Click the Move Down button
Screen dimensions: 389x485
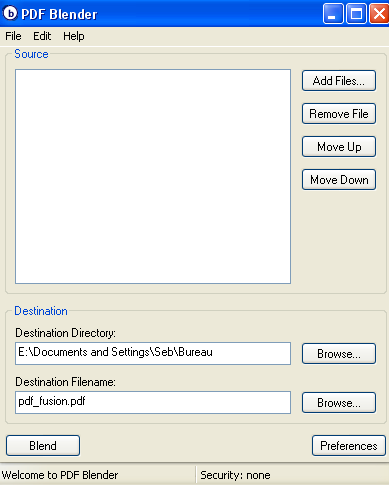point(339,180)
